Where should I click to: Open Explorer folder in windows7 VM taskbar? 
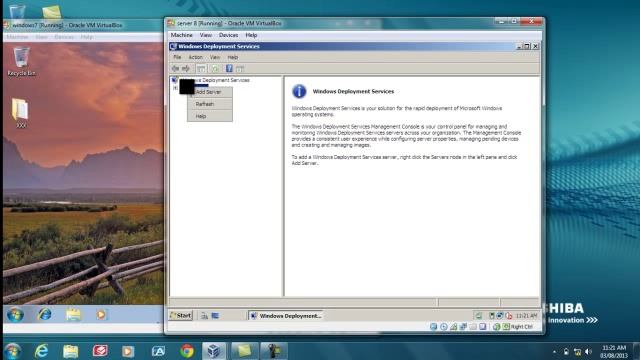point(73,315)
